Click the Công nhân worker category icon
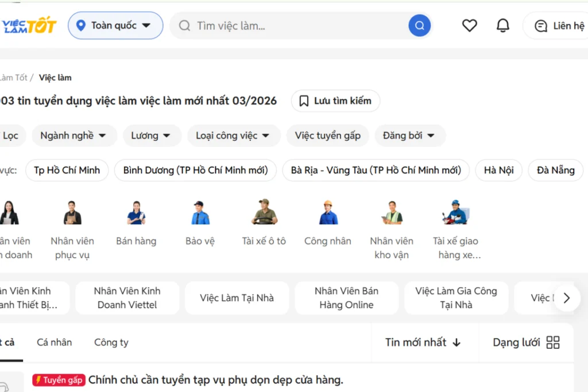 point(328,212)
